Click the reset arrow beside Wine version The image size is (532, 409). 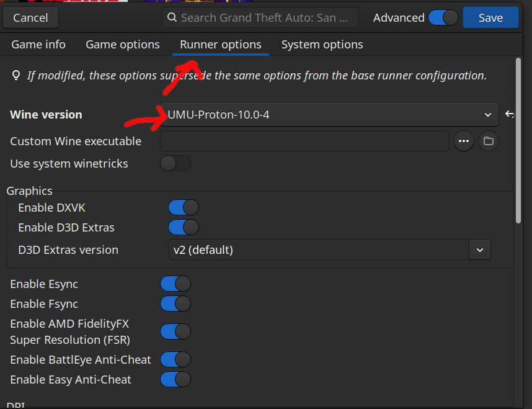tap(509, 114)
